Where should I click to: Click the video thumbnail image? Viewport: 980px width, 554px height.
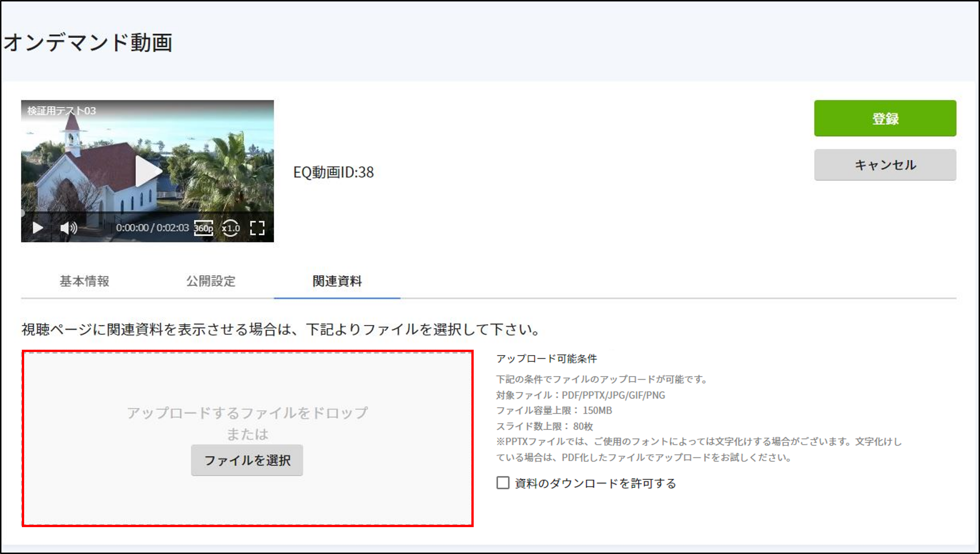[x=147, y=171]
